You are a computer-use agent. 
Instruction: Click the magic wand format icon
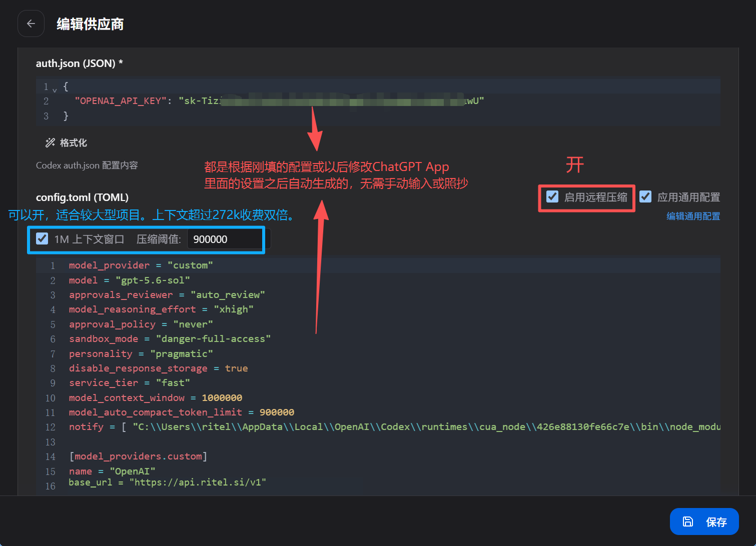[50, 143]
